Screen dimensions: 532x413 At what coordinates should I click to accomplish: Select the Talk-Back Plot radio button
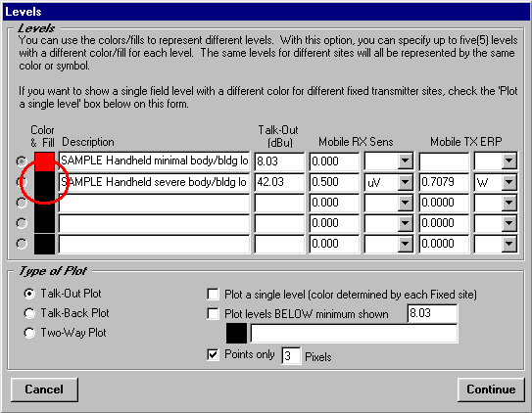pyautogui.click(x=29, y=313)
